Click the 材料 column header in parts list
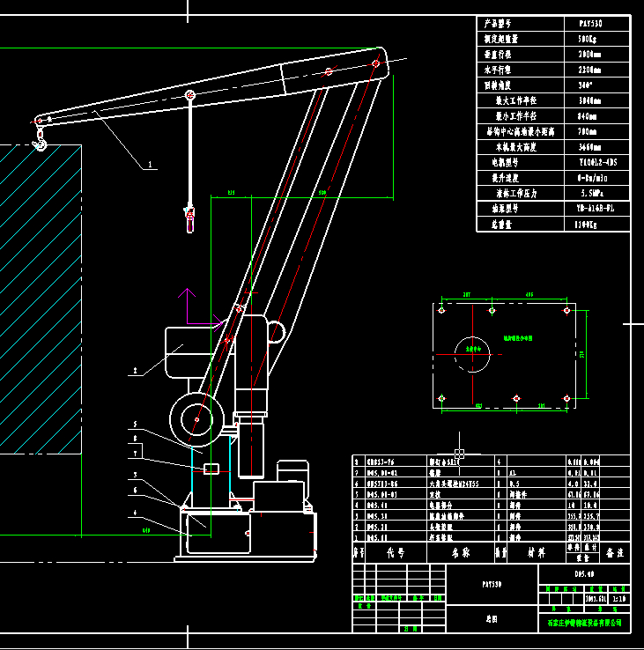This screenshot has width=644, height=650. click(x=536, y=552)
